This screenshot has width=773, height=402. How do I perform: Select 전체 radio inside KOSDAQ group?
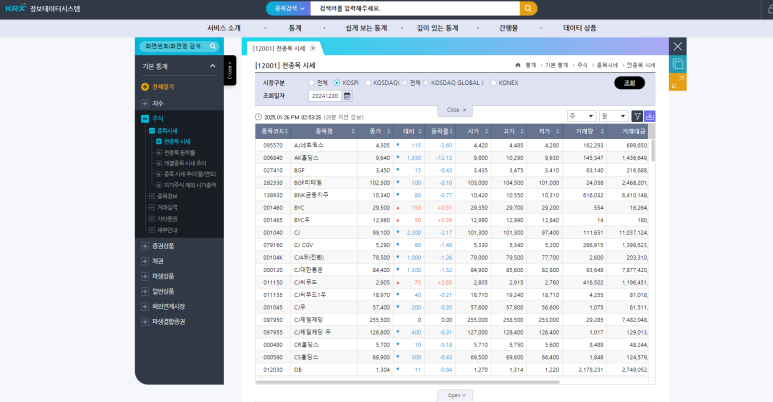404,83
